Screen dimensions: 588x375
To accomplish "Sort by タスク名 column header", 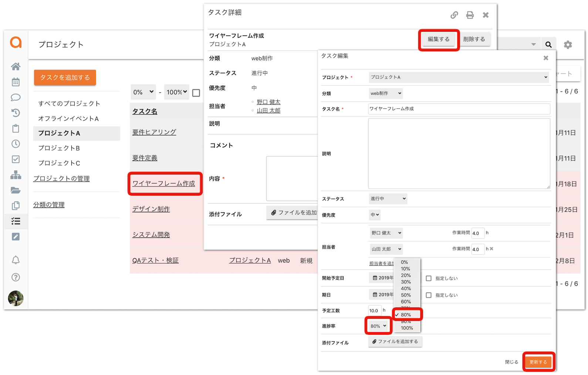I will coord(145,111).
